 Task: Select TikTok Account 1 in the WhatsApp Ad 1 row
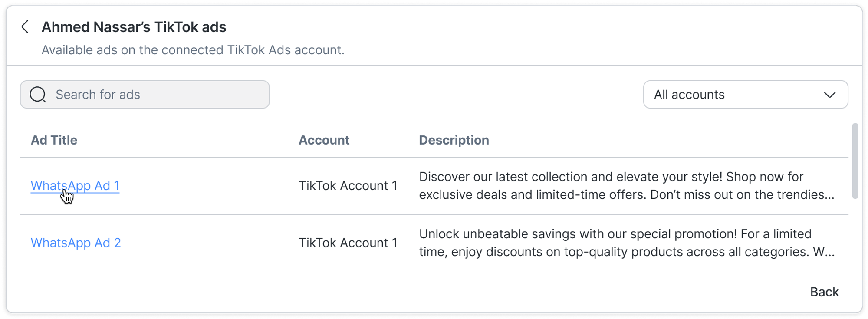pyautogui.click(x=348, y=186)
